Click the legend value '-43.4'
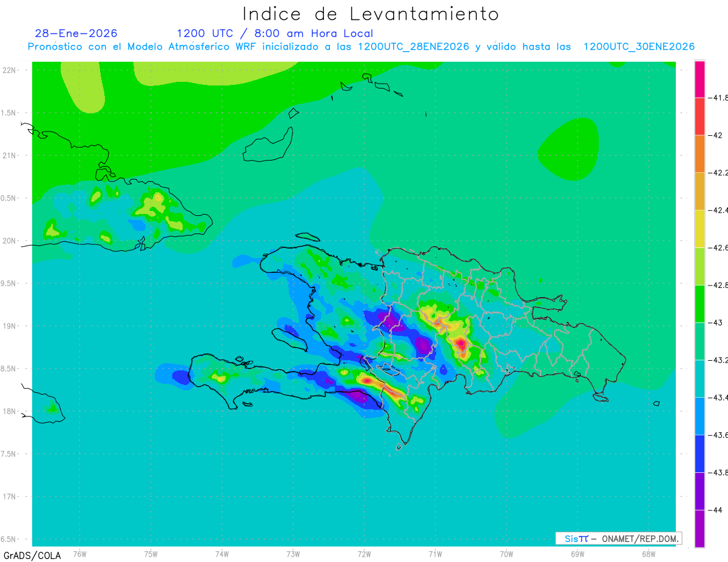Image resolution: width=728 pixels, height=562 pixels. 720,398
